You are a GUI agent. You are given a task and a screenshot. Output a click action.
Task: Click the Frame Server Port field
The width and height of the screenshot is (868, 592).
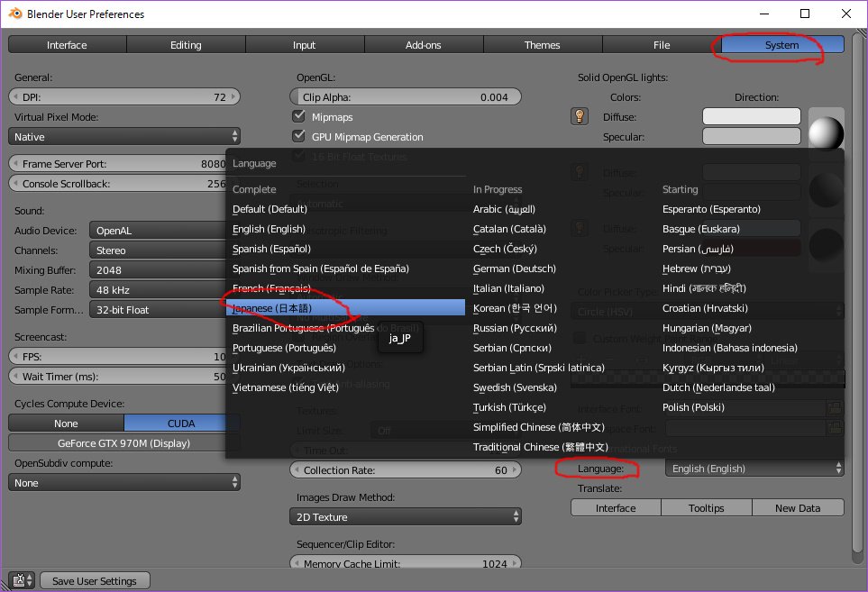pyautogui.click(x=117, y=164)
